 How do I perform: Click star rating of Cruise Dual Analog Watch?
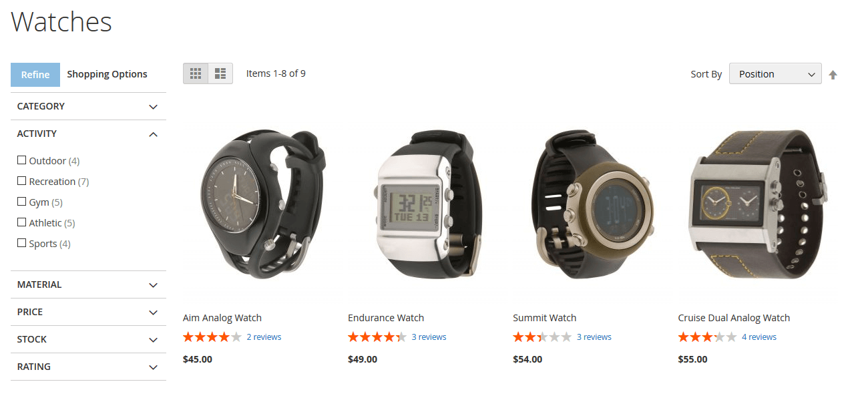(x=707, y=337)
